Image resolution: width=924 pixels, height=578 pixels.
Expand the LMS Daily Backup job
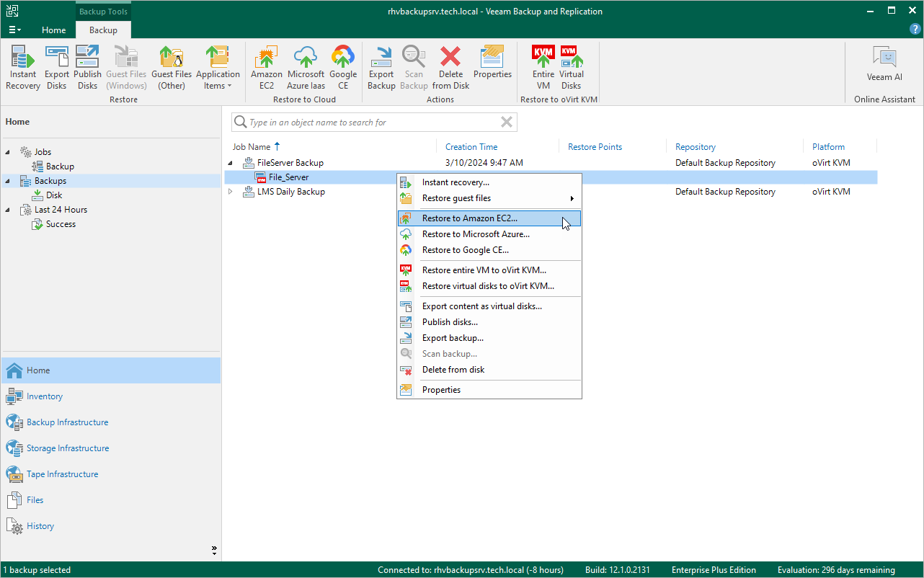231,192
